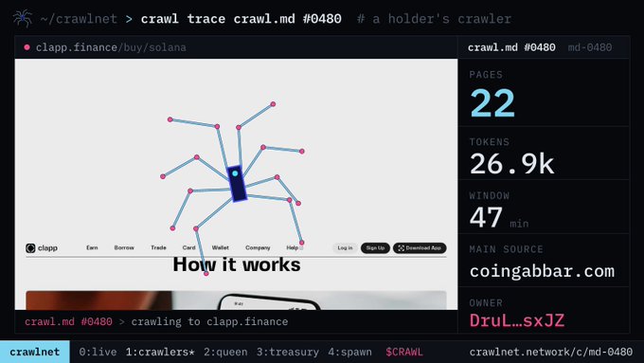Open the Company menu on clapp page
644x363 pixels.
point(258,247)
